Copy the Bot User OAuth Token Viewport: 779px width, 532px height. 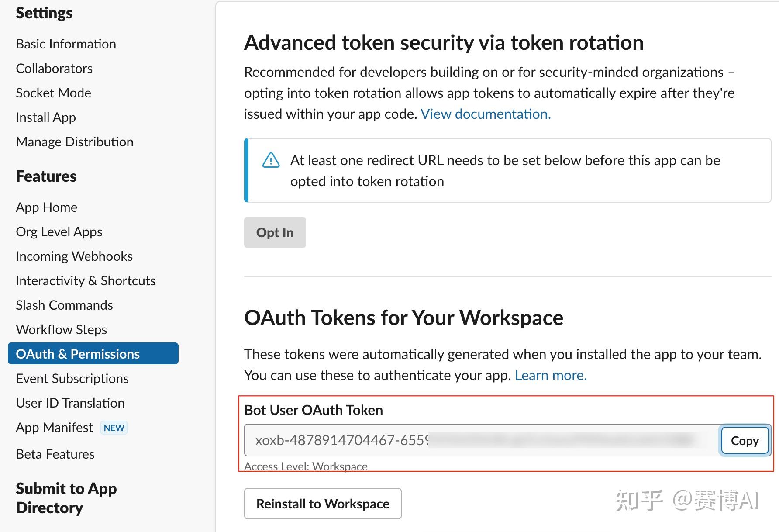pos(745,441)
